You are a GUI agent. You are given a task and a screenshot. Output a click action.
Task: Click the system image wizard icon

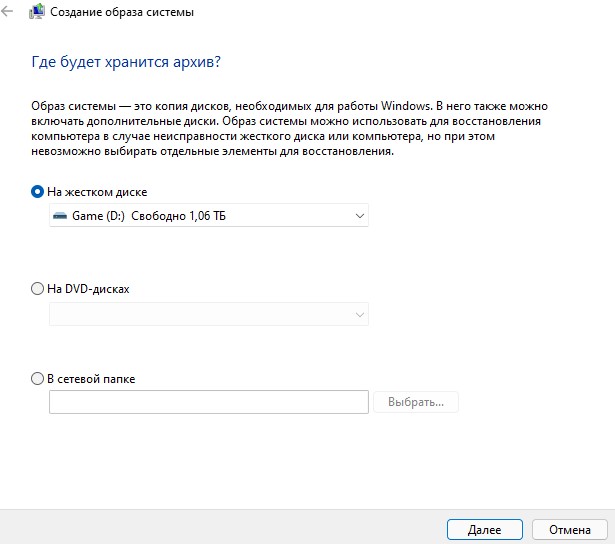point(36,11)
